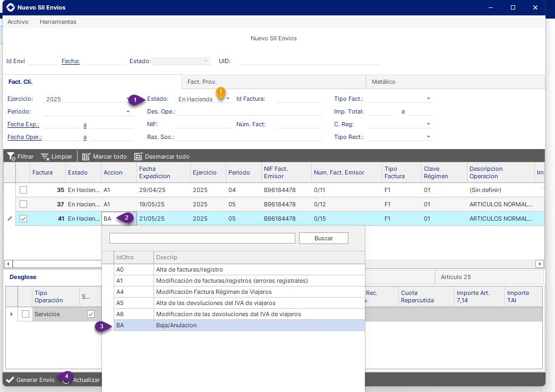The width and height of the screenshot is (555, 392).
Task: Check the checkbox for factura 37
Action: (x=23, y=204)
